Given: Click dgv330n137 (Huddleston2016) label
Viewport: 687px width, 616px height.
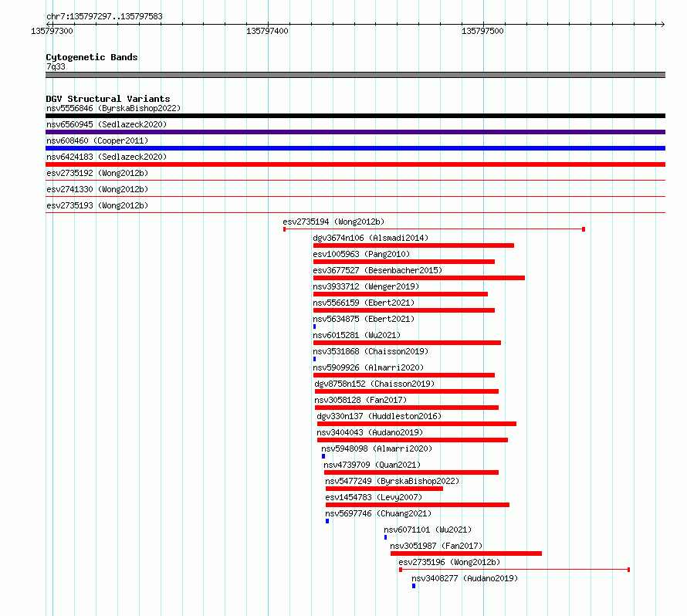Looking at the screenshot, I should coord(379,416).
